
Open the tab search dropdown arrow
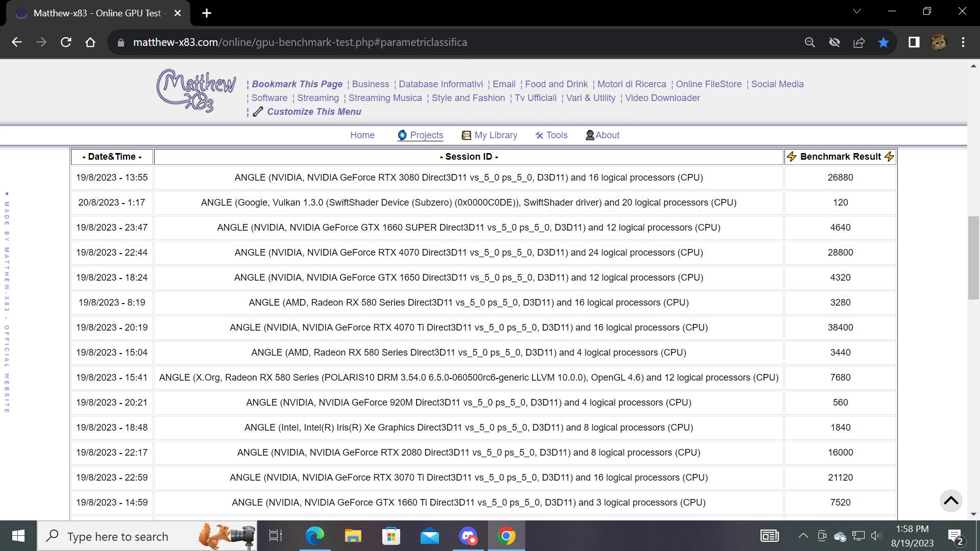[857, 11]
